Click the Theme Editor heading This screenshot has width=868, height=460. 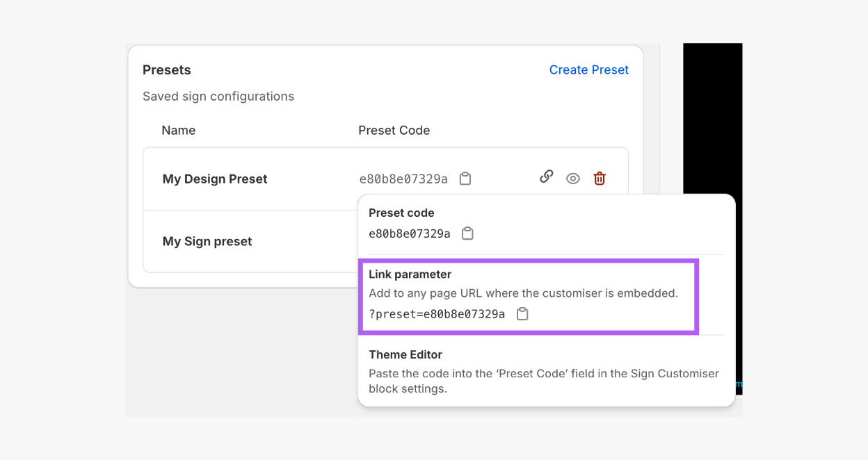(x=405, y=354)
